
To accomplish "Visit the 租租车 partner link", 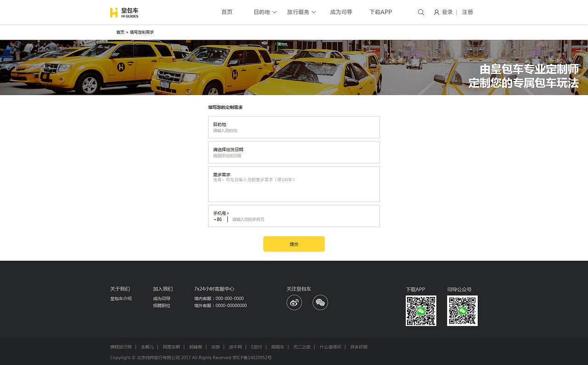I will [x=278, y=347].
